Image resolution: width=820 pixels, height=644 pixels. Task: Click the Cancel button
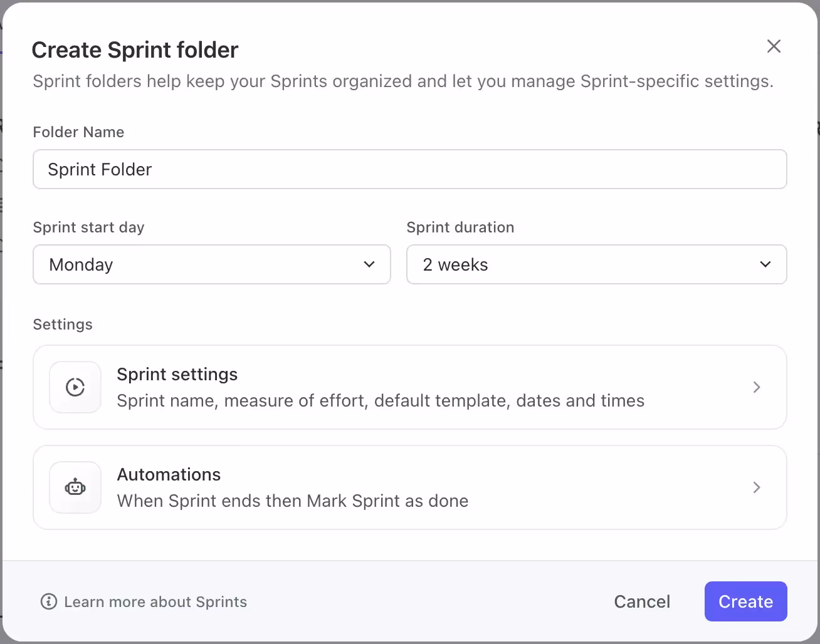642,601
